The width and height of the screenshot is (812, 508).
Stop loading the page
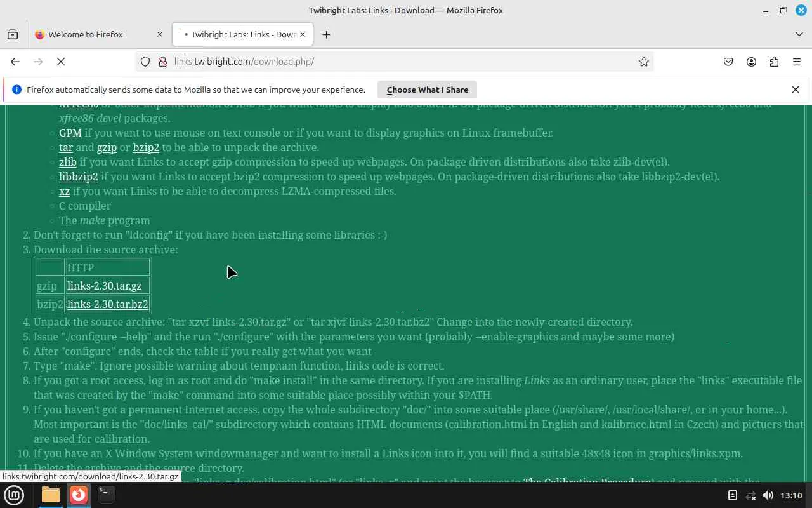click(61, 62)
